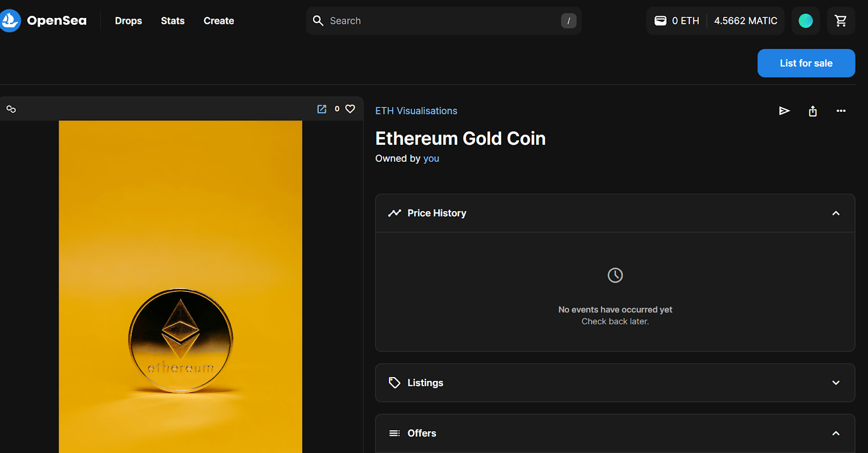Collapse the Price History section
The image size is (868, 453).
click(x=835, y=213)
